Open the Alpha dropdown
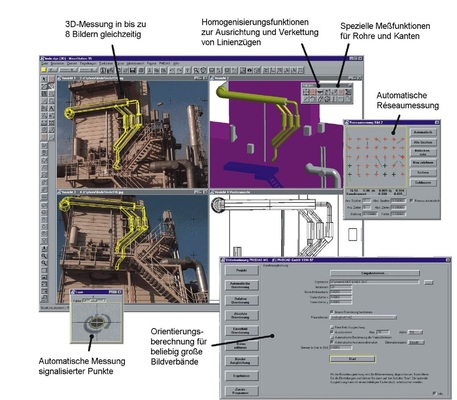The image size is (457, 400). [415, 332]
